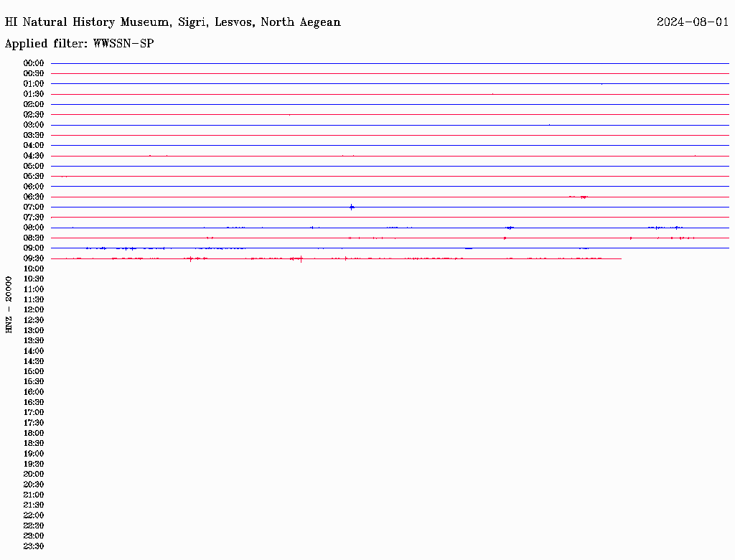
Task: Click the 05:00 time label
Action: click(x=34, y=166)
